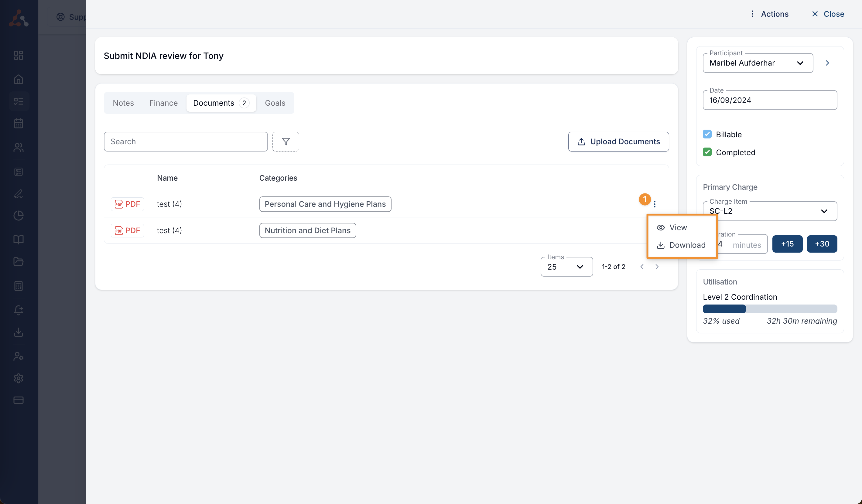Open the pie chart reports icon
Viewport: 862px width, 504px height.
click(19, 215)
